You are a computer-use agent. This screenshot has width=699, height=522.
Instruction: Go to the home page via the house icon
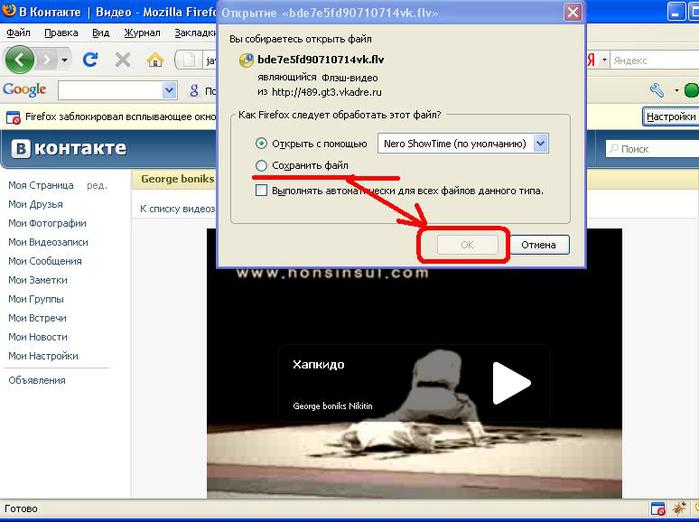155,60
